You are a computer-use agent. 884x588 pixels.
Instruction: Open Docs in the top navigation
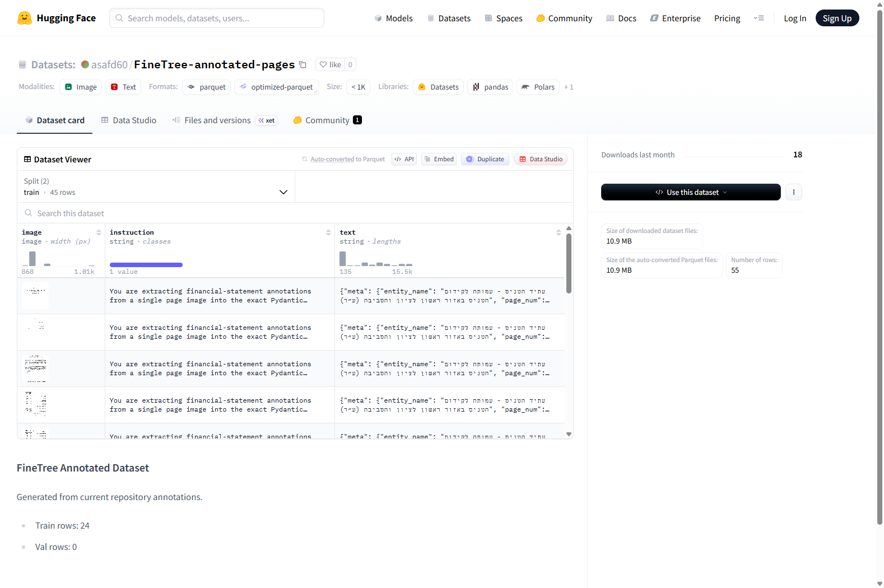click(621, 18)
